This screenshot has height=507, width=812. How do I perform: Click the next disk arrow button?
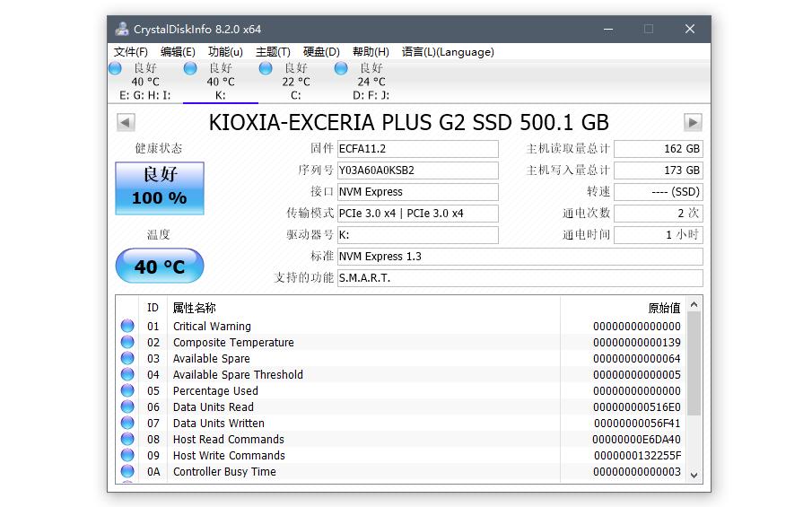(692, 122)
